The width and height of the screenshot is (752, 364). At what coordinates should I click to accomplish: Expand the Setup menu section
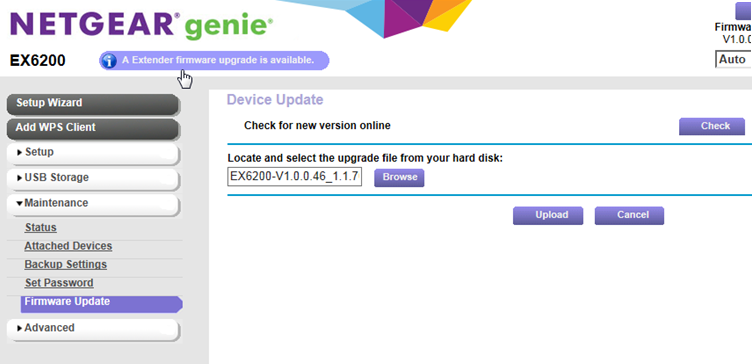(93, 153)
